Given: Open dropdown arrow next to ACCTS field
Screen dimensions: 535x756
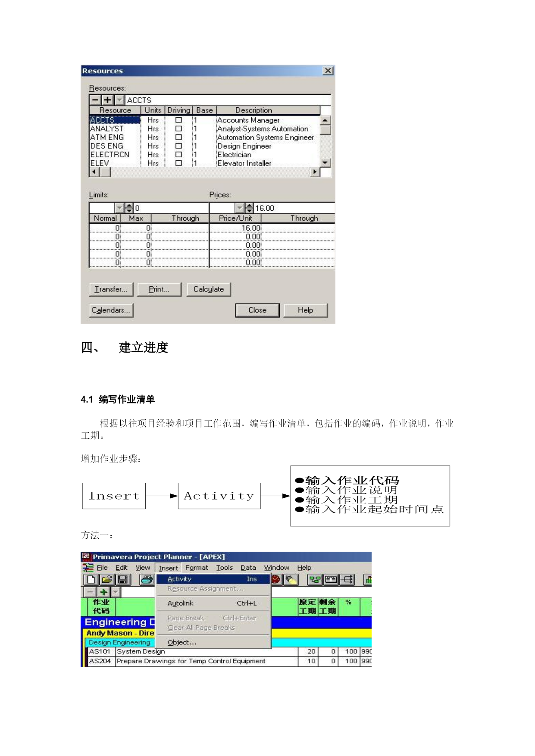Looking at the screenshot, I should point(119,100).
